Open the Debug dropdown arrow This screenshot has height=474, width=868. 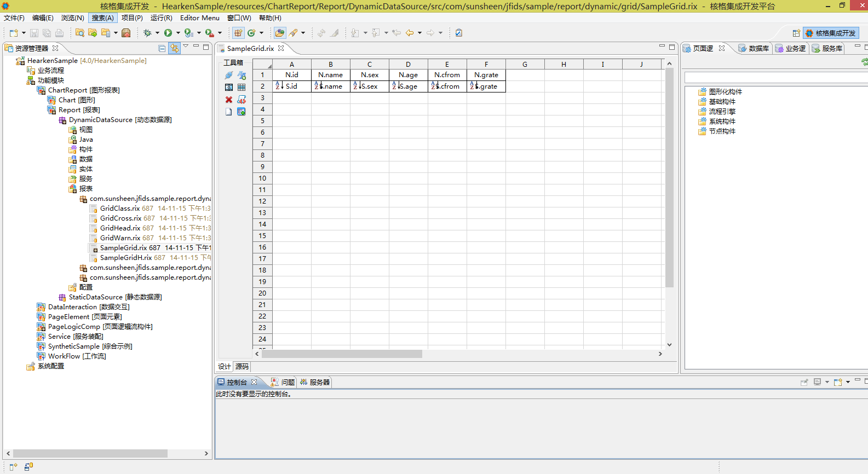pyautogui.click(x=157, y=33)
